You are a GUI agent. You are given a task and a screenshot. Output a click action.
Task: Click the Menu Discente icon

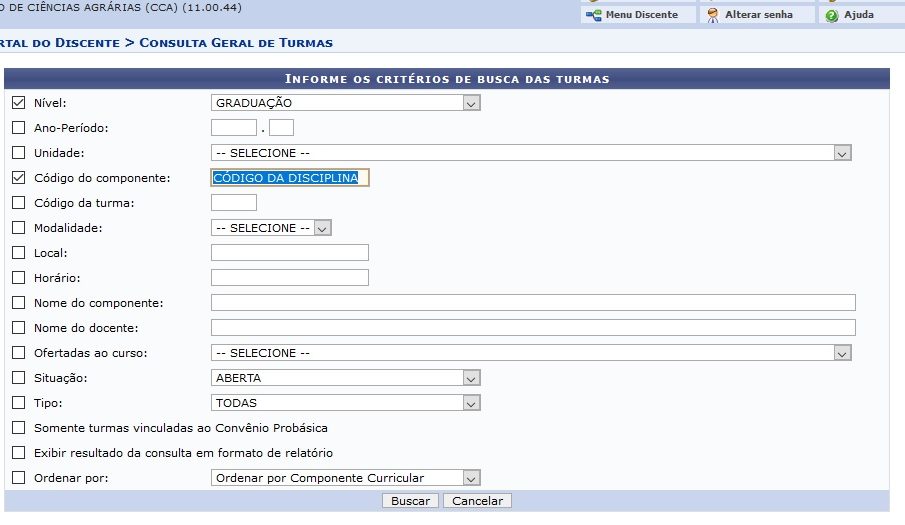(x=593, y=15)
